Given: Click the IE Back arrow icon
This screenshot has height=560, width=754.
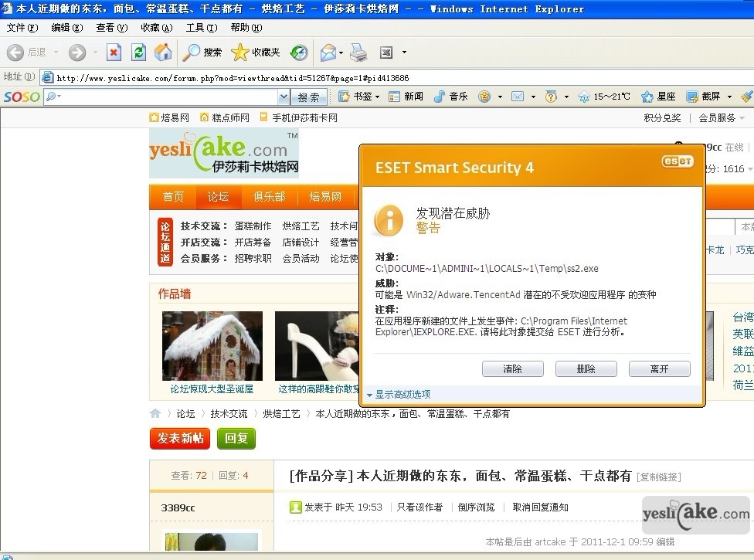Looking at the screenshot, I should point(15,52).
